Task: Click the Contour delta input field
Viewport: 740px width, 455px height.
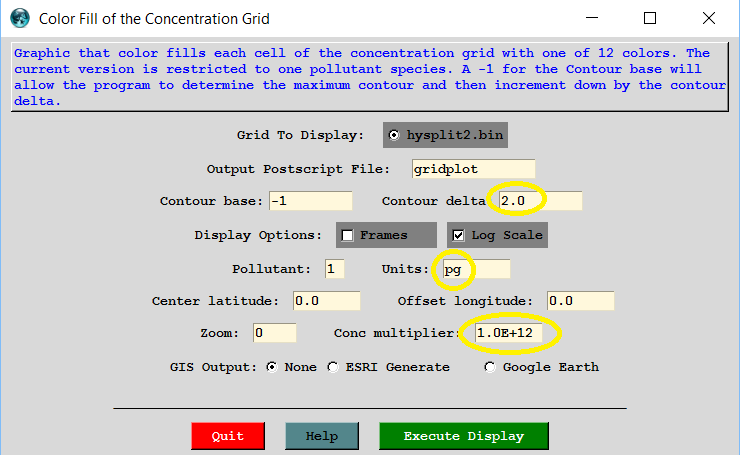Action: (x=538, y=201)
